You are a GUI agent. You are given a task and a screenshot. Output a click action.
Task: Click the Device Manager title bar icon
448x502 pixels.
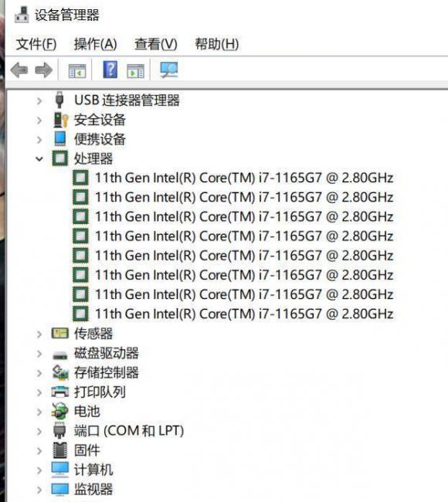coord(22,15)
